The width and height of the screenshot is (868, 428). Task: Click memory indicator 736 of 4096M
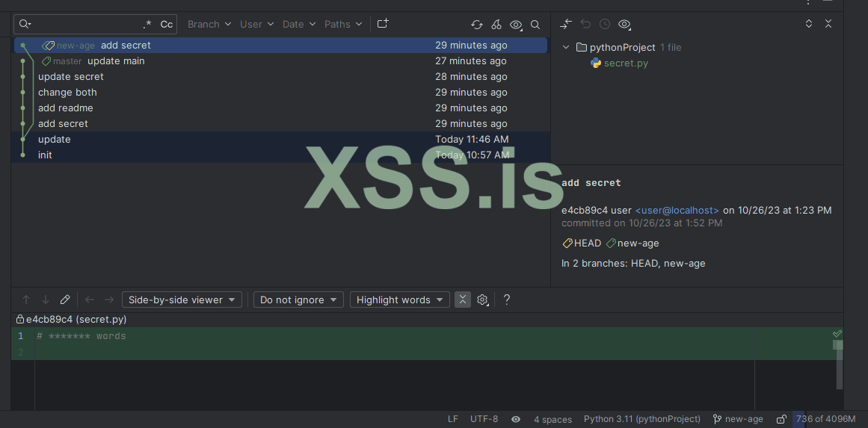coord(826,419)
